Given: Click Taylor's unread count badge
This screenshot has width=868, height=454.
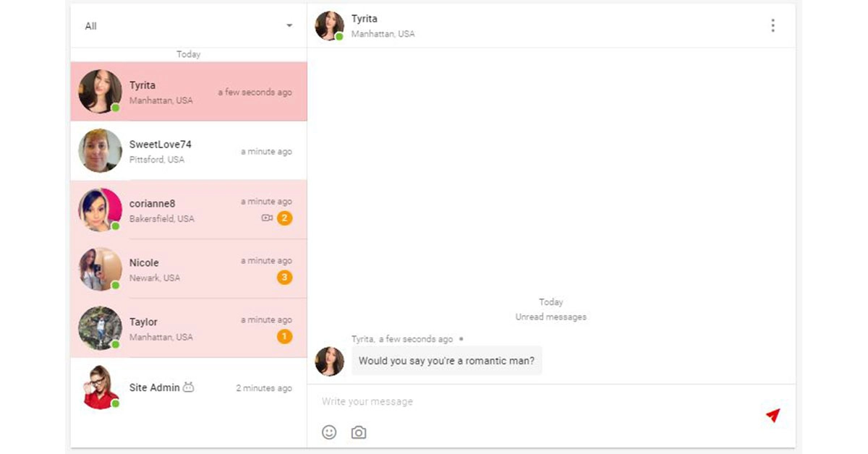Looking at the screenshot, I should pyautogui.click(x=284, y=336).
